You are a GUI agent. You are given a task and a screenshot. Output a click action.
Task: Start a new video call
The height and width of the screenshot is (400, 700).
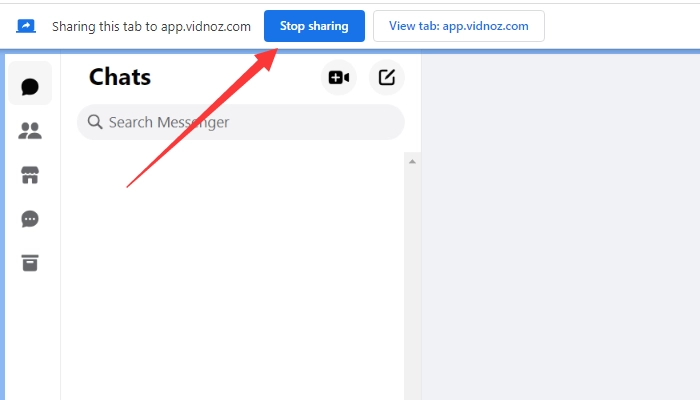[339, 77]
